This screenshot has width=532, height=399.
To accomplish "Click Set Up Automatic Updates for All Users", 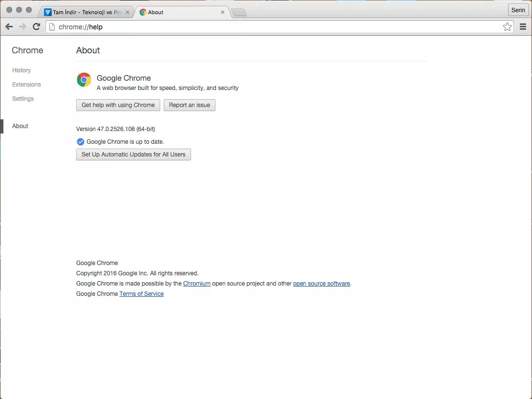I will [x=133, y=155].
